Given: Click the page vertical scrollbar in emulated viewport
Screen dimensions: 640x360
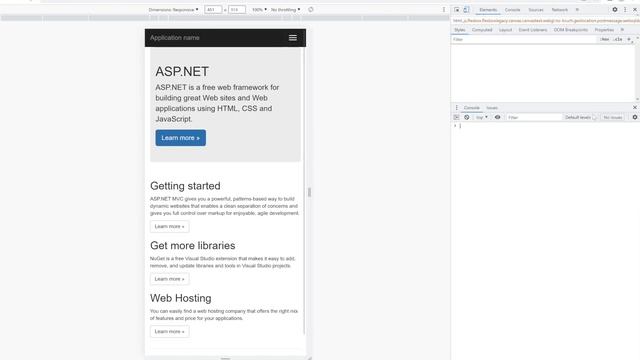Looking at the screenshot, I should pyautogui.click(x=304, y=192).
